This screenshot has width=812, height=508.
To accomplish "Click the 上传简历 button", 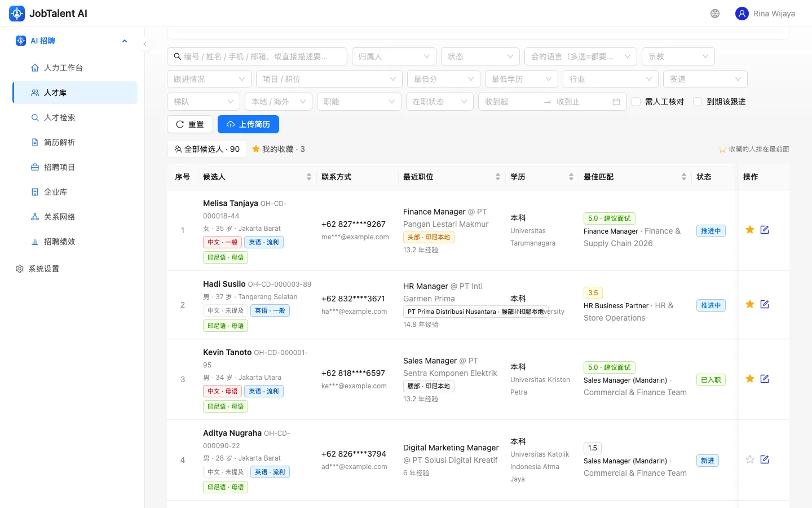I will [x=248, y=124].
